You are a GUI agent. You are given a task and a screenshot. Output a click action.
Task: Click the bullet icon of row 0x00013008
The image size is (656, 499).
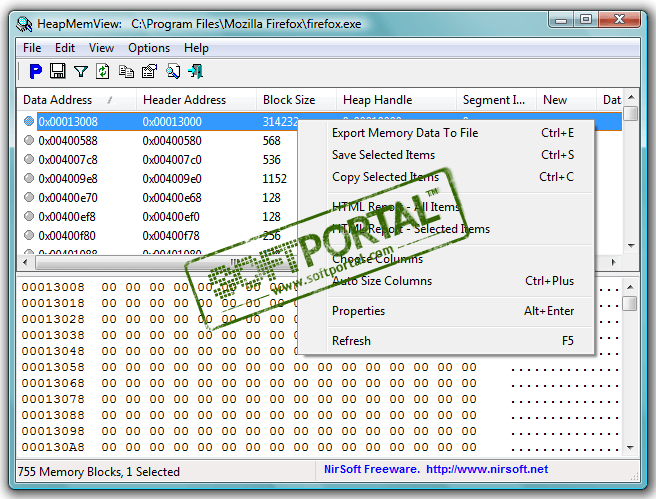(29, 121)
